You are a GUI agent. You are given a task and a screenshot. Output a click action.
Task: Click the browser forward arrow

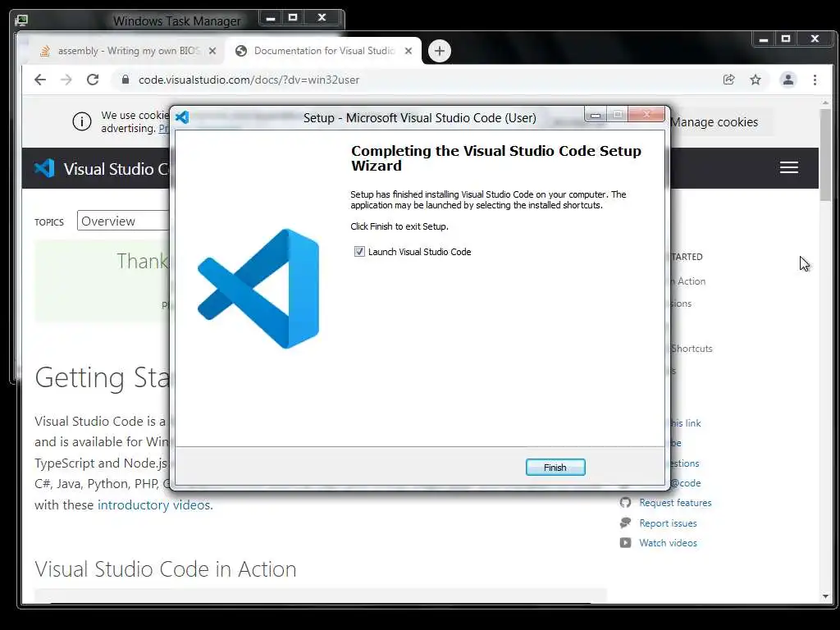[66, 80]
